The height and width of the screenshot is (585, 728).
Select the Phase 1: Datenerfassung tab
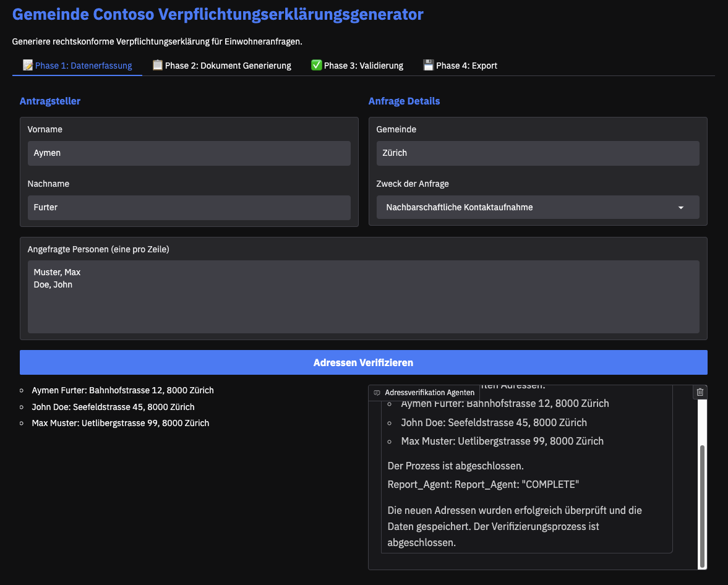(x=77, y=66)
